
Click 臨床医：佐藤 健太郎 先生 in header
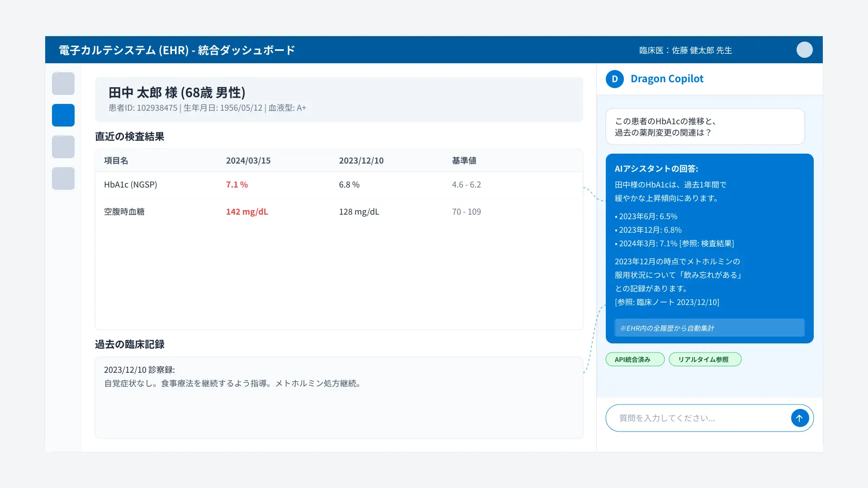(685, 50)
